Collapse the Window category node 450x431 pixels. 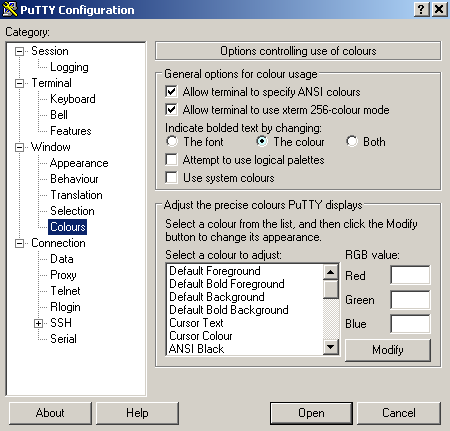click(20, 147)
